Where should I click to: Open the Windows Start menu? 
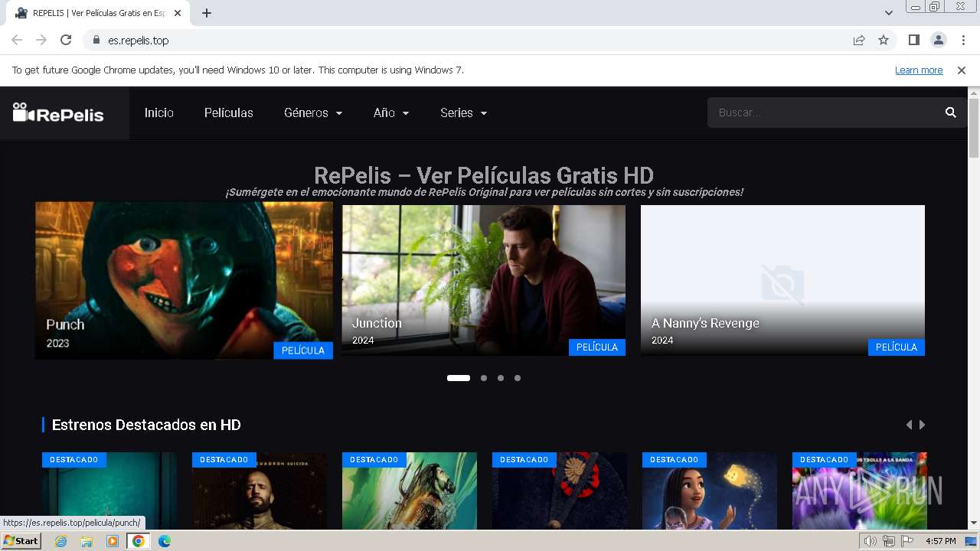pyautogui.click(x=21, y=541)
